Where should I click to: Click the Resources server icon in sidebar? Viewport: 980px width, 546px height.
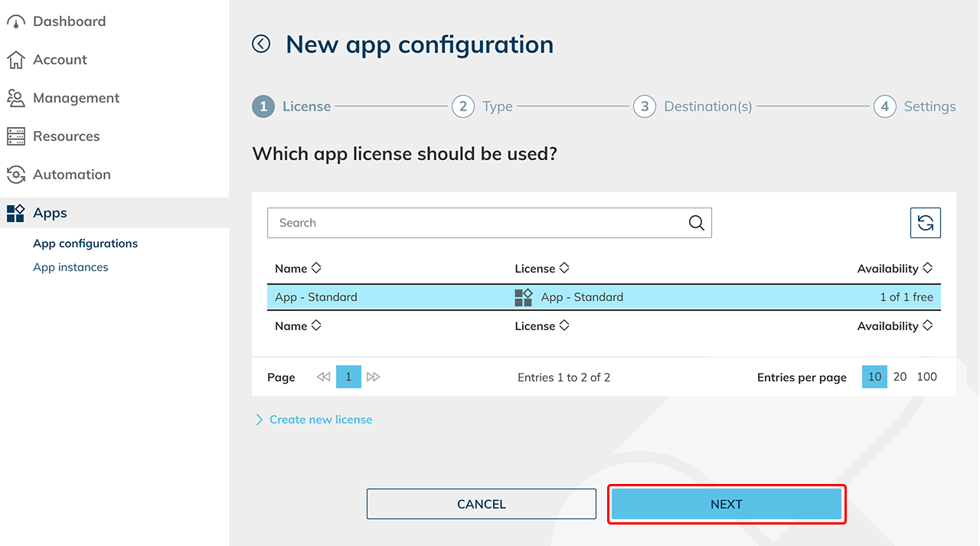(x=16, y=136)
